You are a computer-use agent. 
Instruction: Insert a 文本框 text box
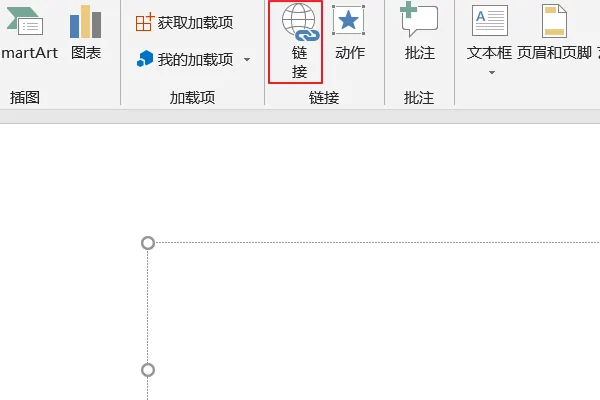point(489,34)
